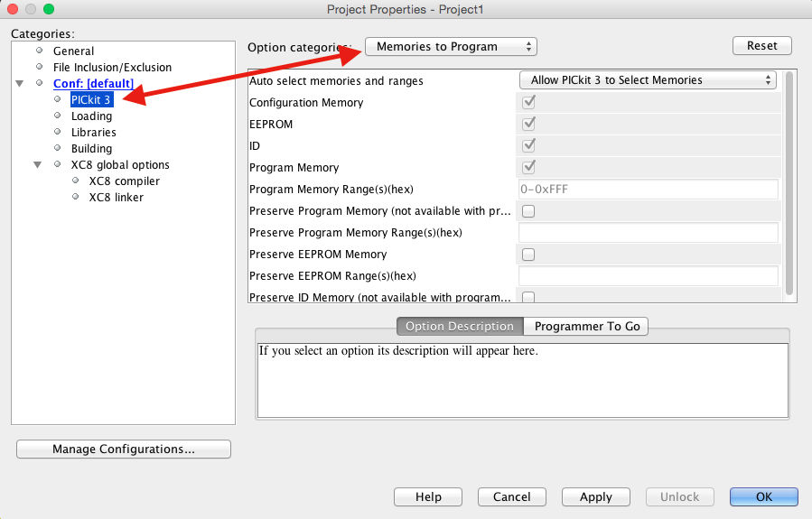Toggle Preserve EEPROM Memory checkbox
Image resolution: width=812 pixels, height=519 pixels.
(x=528, y=255)
